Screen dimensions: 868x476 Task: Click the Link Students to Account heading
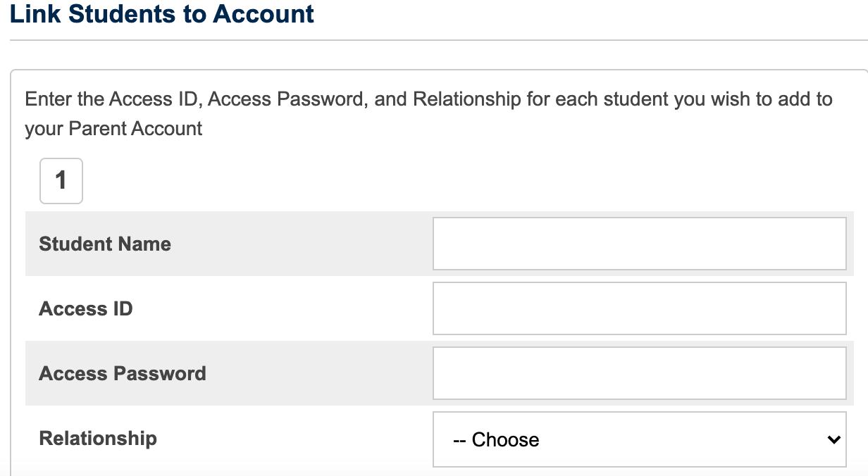click(x=162, y=14)
